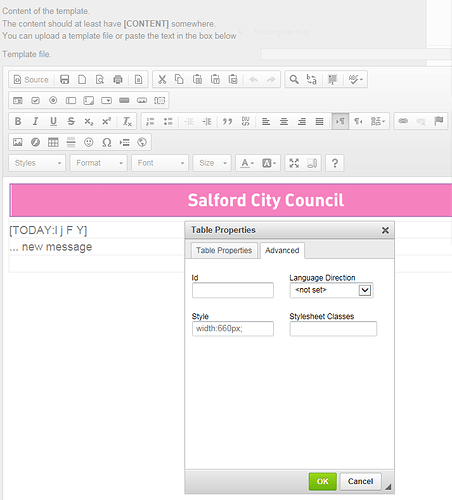
Task: Click the New Page icon
Action: point(82,80)
